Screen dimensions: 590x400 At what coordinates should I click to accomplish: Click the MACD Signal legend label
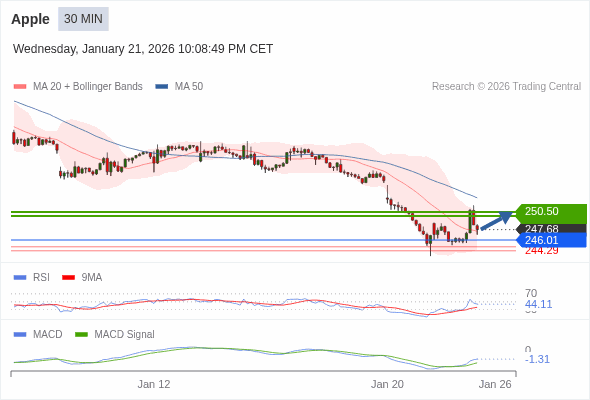[125, 335]
